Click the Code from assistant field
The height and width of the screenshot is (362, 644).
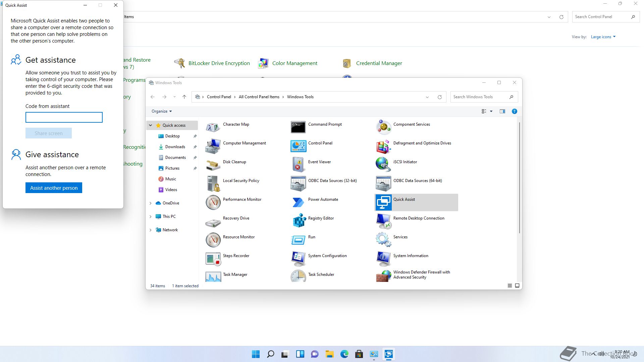(x=64, y=117)
